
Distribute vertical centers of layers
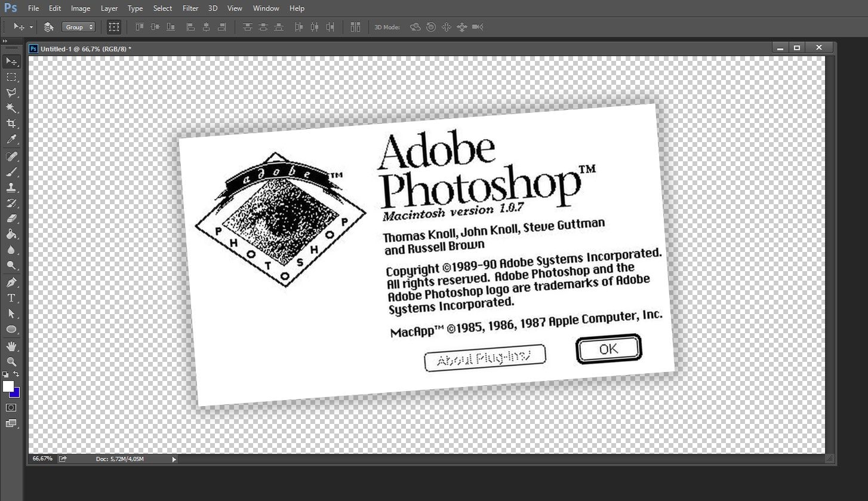[x=263, y=27]
